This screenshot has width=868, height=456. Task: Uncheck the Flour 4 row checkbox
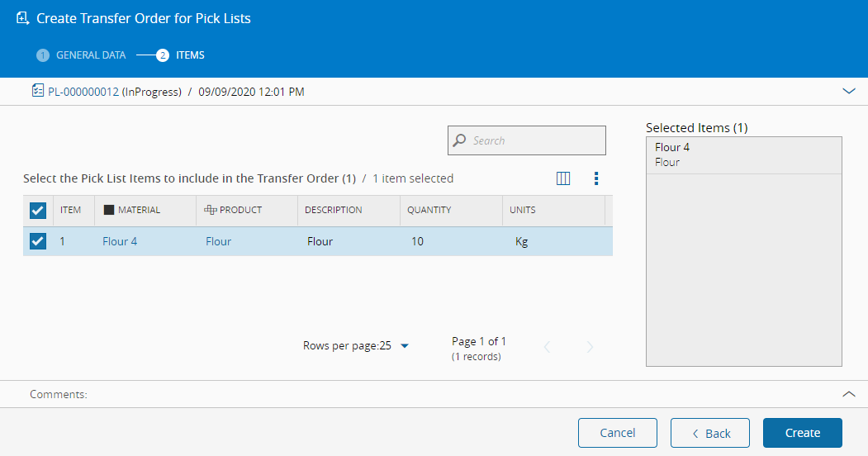click(38, 241)
